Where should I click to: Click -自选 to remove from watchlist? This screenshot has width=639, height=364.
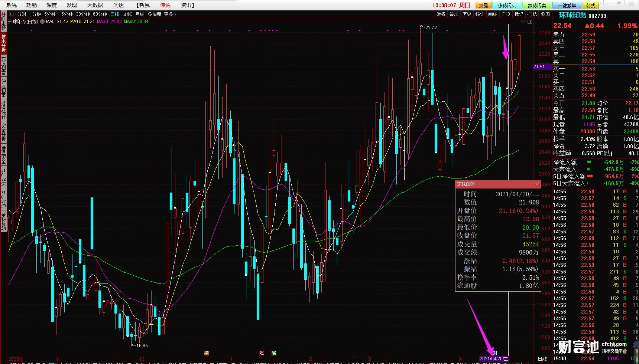[532, 14]
